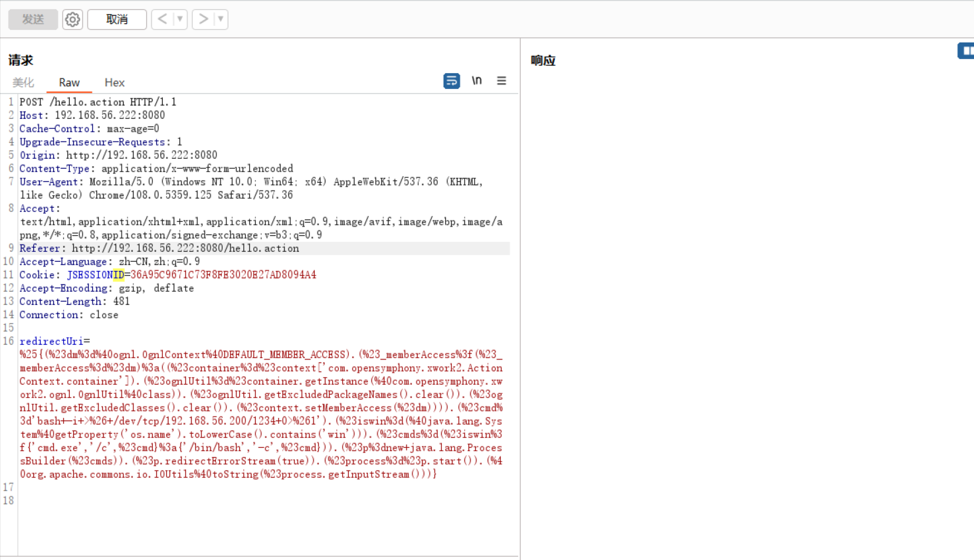974x560 pixels.
Task: Click the 取消 (Cancel) button
Action: 117,19
